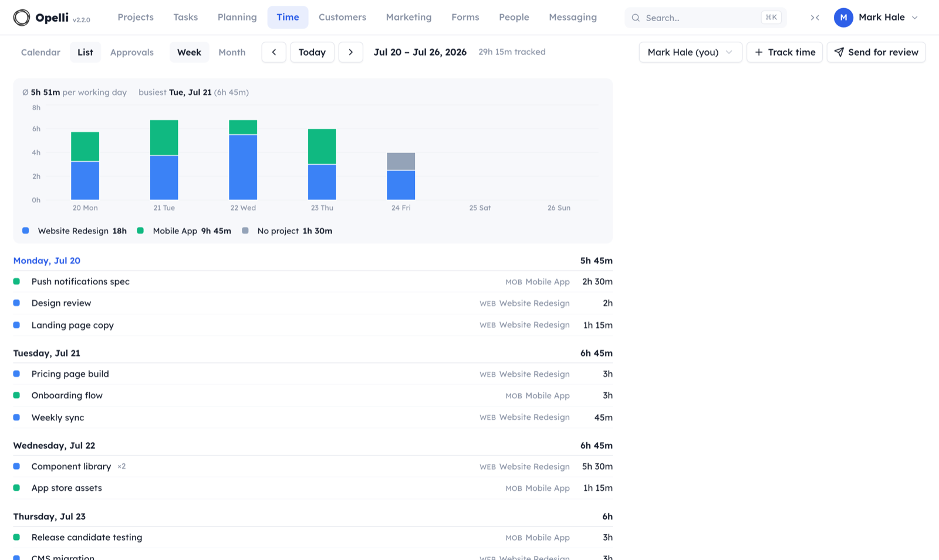Focus the Search input field
Viewport: 939px width, 560px height.
[x=705, y=18]
